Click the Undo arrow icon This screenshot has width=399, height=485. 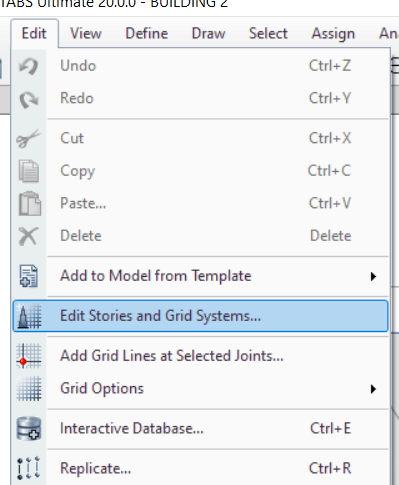click(x=29, y=66)
